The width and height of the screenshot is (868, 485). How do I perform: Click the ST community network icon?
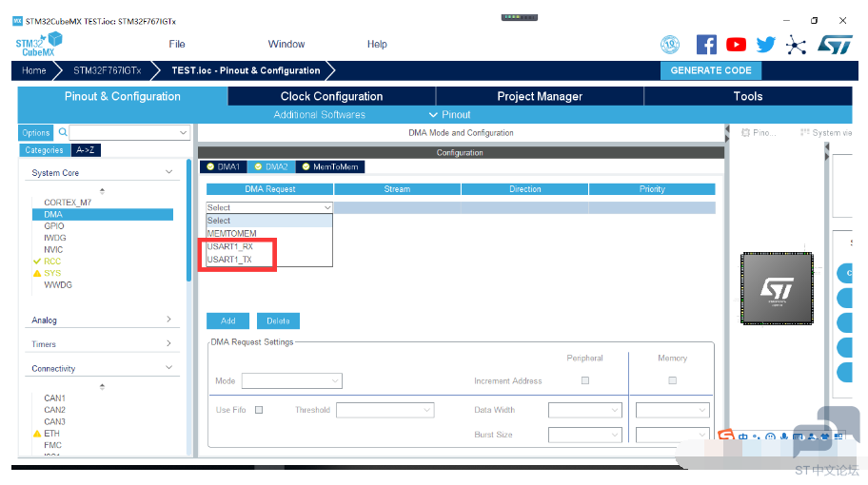click(x=796, y=45)
